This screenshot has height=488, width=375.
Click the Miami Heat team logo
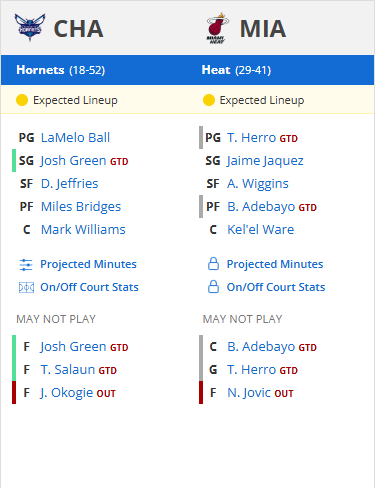tap(217, 28)
